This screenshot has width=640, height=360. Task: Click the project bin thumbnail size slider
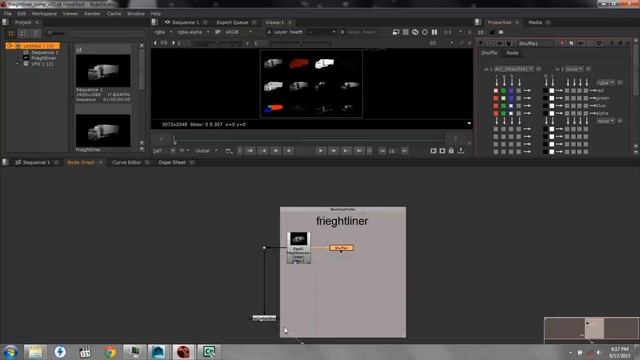click(55, 33)
